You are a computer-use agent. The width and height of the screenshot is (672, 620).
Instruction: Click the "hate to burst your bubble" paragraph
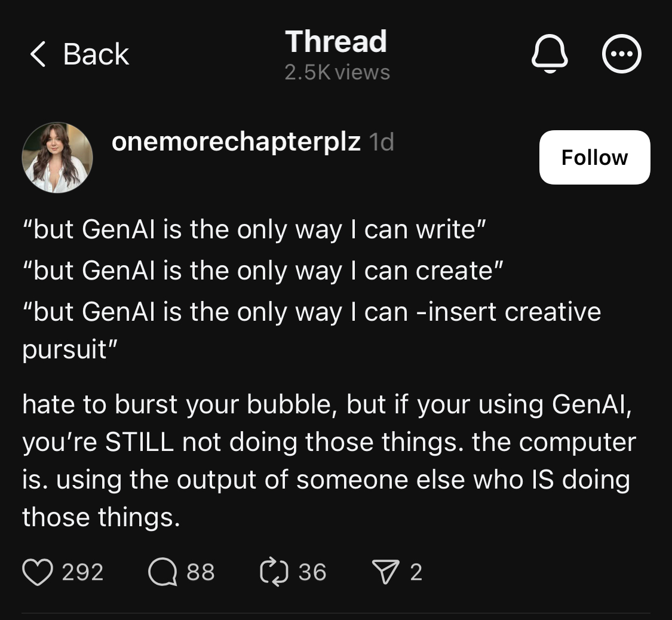(329, 461)
